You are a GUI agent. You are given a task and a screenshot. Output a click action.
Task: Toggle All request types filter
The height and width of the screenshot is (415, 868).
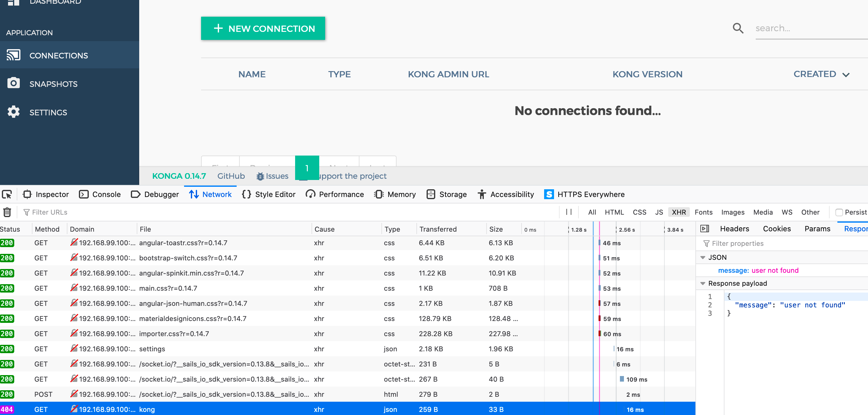pyautogui.click(x=592, y=212)
